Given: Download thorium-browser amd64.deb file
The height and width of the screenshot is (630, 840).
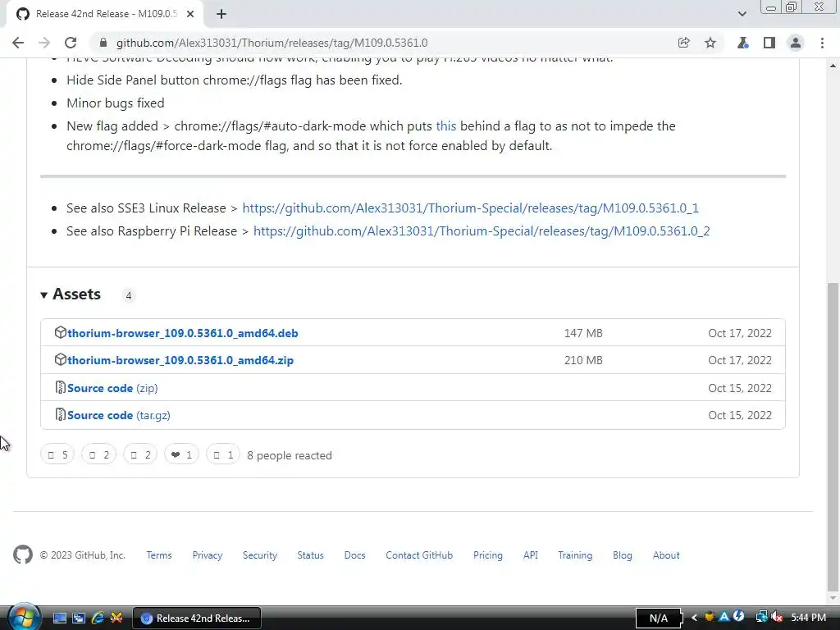Looking at the screenshot, I should [183, 333].
